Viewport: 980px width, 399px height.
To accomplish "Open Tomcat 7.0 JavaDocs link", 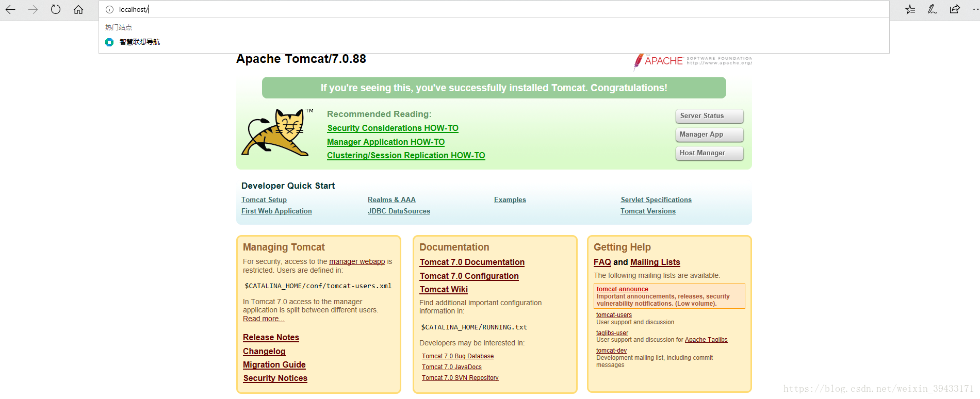I will pos(452,367).
